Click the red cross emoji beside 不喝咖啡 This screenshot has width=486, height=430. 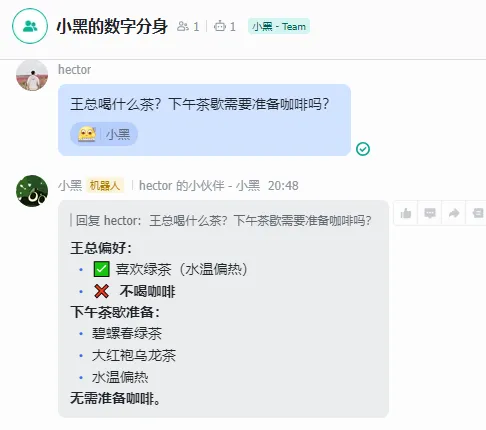pos(101,291)
